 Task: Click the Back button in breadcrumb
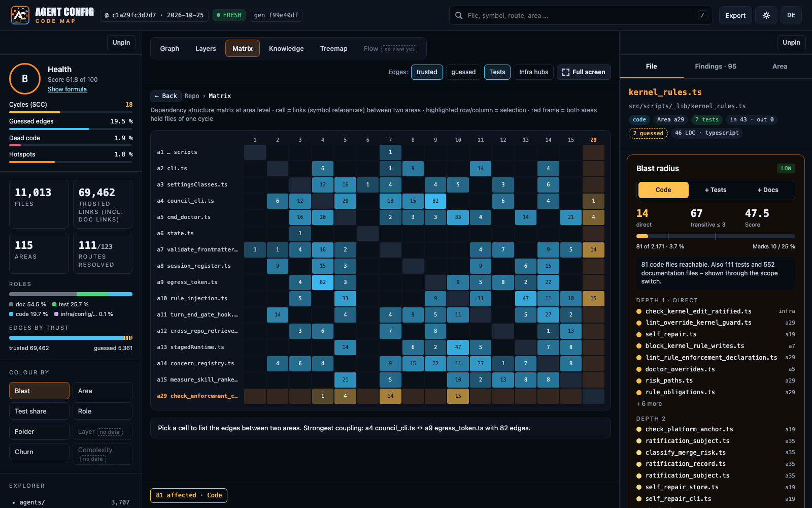pos(166,96)
